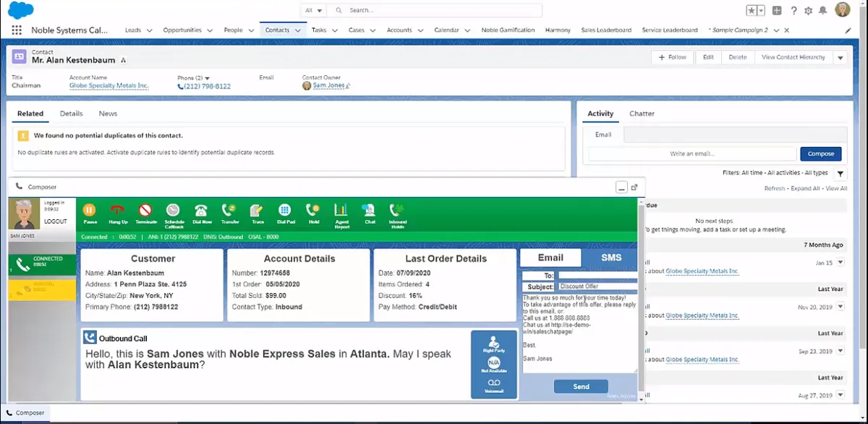Click the Dial Now phone icon
Screen dimensions: 868x424
click(201, 211)
